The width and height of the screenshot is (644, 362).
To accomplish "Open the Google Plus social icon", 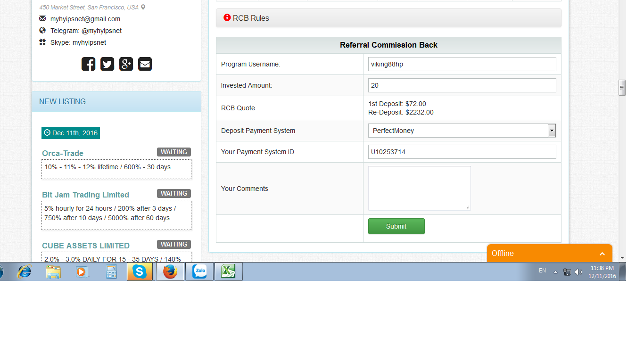I will pyautogui.click(x=126, y=64).
